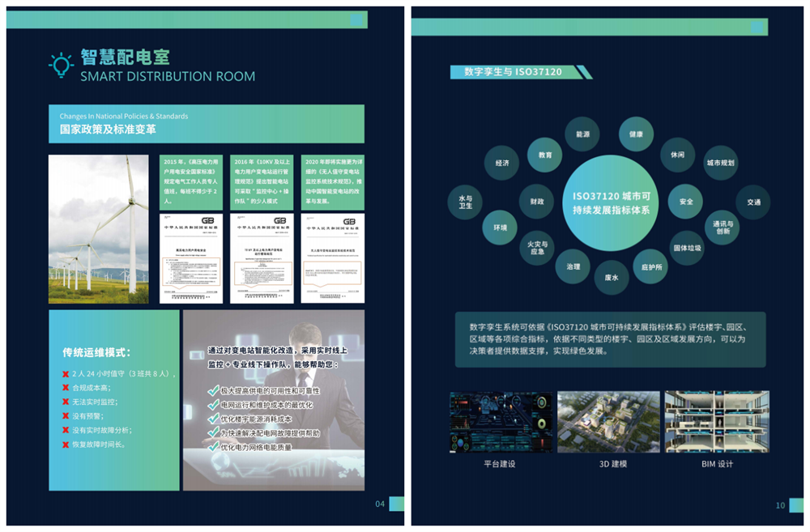Click the lightbulb icon beside 智慧配电室
This screenshot has width=810, height=532.
[61, 65]
